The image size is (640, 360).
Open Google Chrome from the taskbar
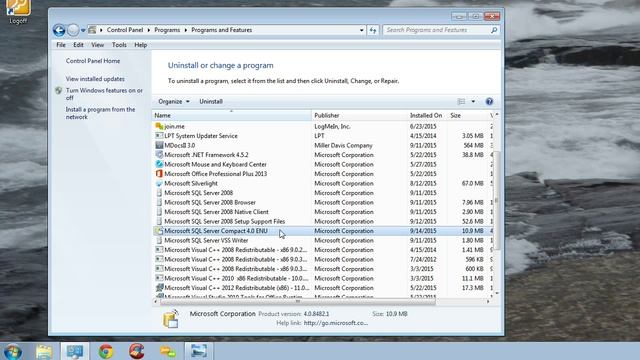106,351
